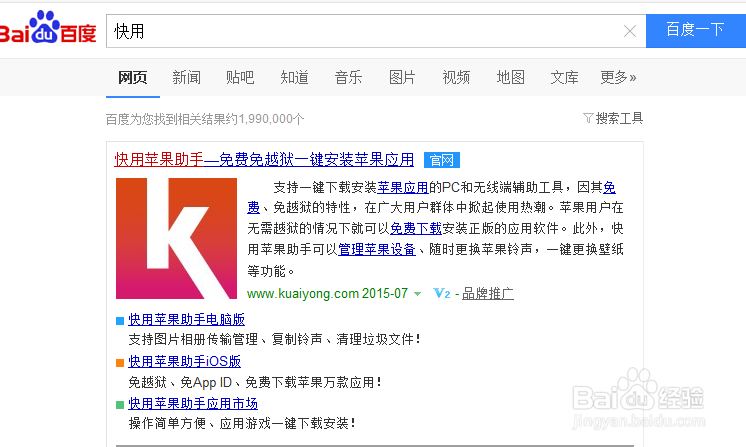
Task: Open the 视频 tab
Action: click(456, 77)
